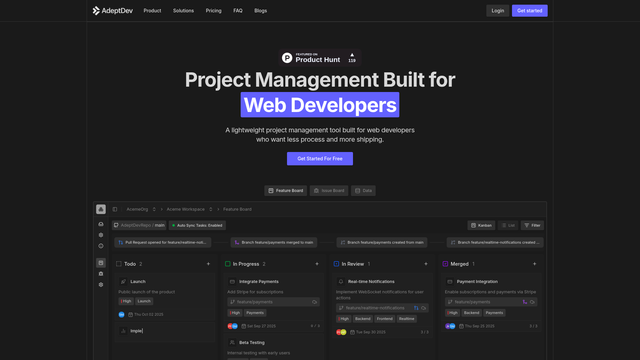Open the FAQ nav link
The image size is (640, 360).
point(238,11)
